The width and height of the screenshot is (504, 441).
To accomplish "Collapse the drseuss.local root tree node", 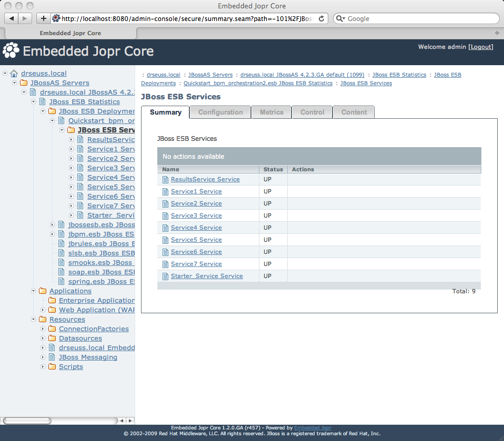I will click(5, 73).
